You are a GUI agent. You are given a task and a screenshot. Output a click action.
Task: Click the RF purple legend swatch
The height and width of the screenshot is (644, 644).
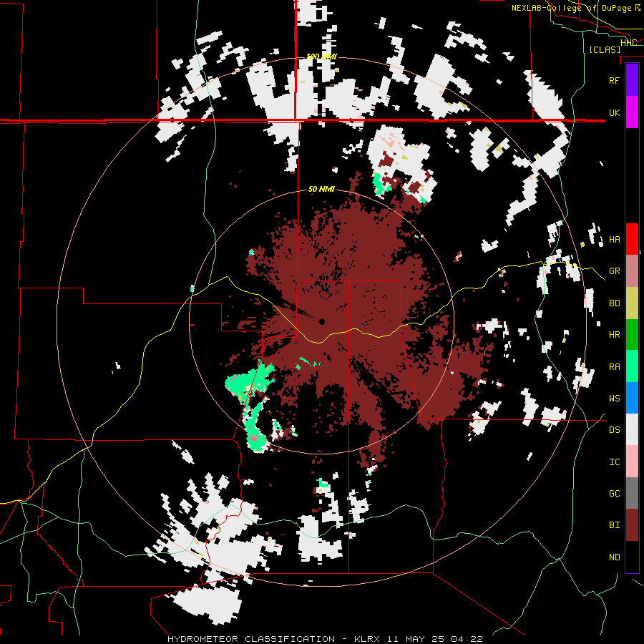(632, 80)
